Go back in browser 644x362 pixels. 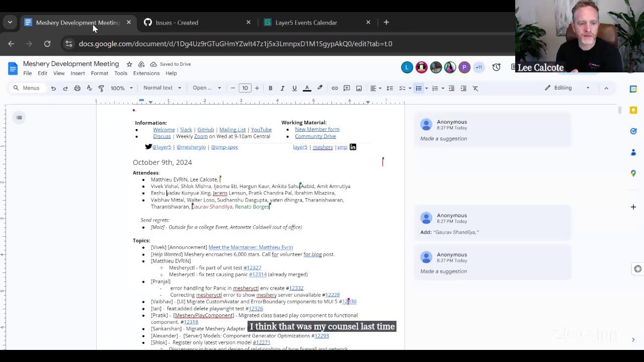(x=11, y=44)
